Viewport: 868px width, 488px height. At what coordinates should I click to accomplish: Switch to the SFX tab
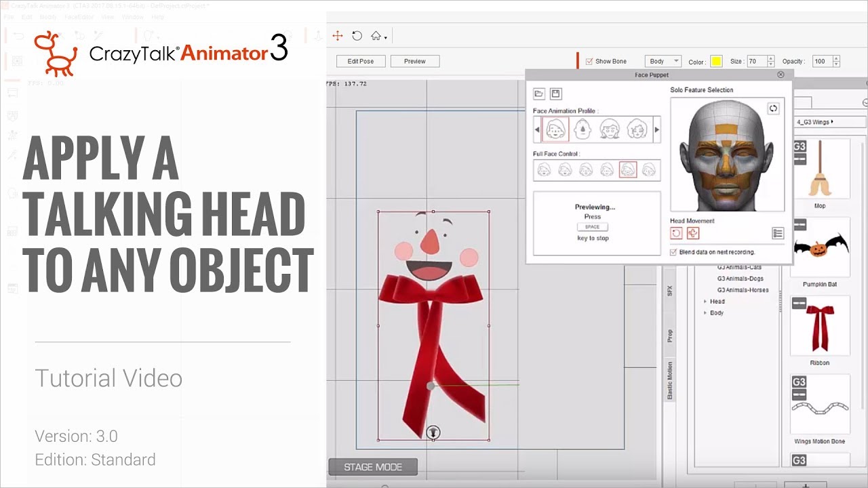pyautogui.click(x=669, y=290)
